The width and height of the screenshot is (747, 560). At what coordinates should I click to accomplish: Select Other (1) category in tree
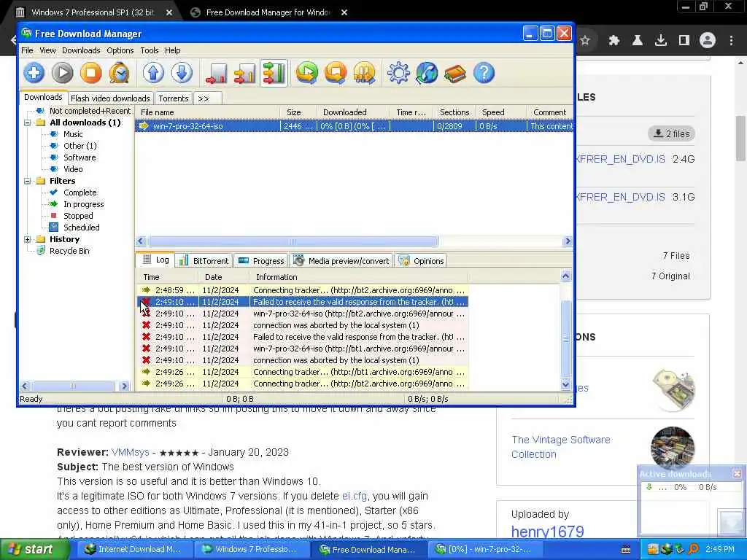click(x=80, y=146)
